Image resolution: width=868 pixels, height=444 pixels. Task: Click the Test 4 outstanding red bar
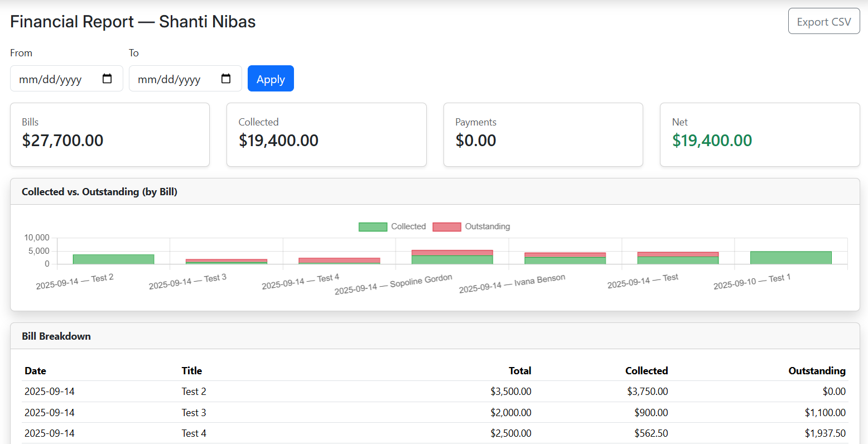tap(339, 260)
